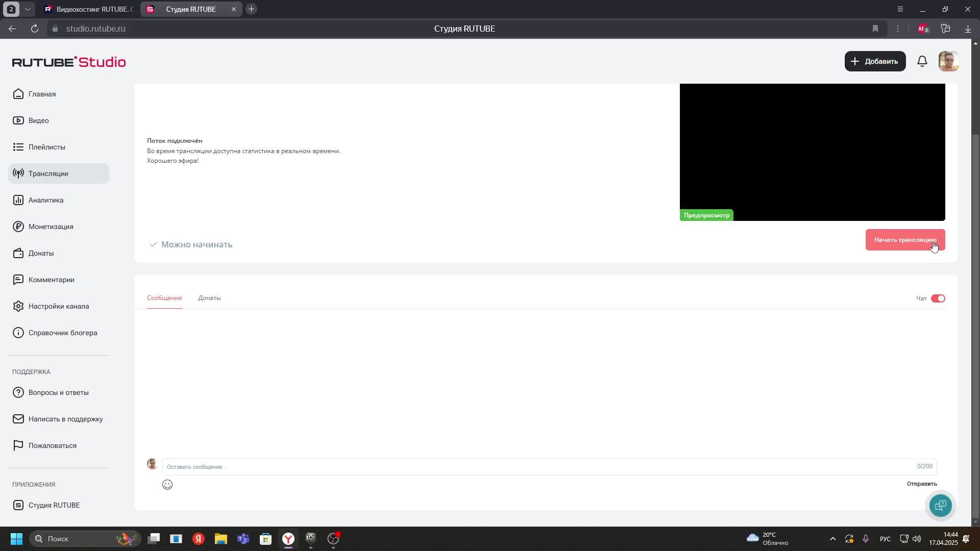Image resolution: width=980 pixels, height=551 pixels.
Task: Disable the Чат toggle switch
Action: pos(938,298)
